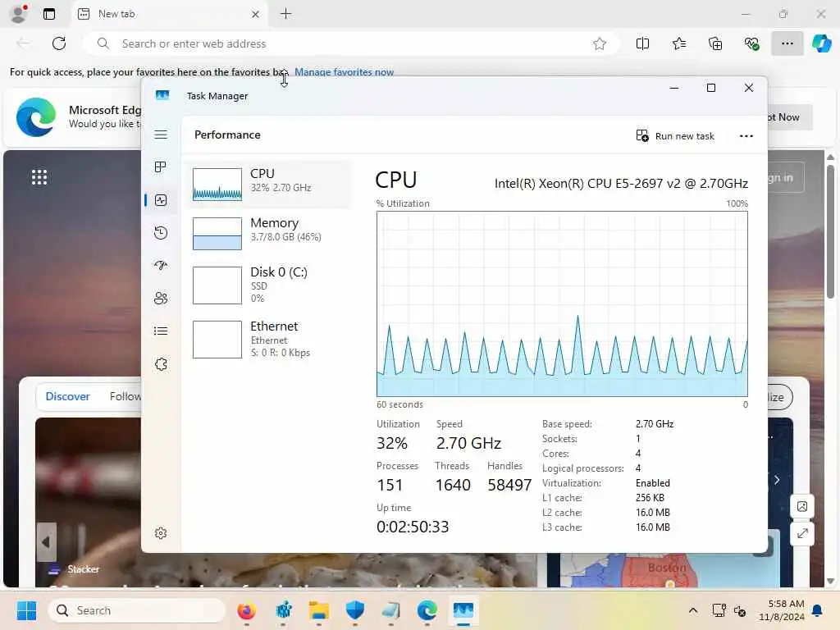
Task: Open Processes page in Task Manager sidebar
Action: tap(161, 167)
